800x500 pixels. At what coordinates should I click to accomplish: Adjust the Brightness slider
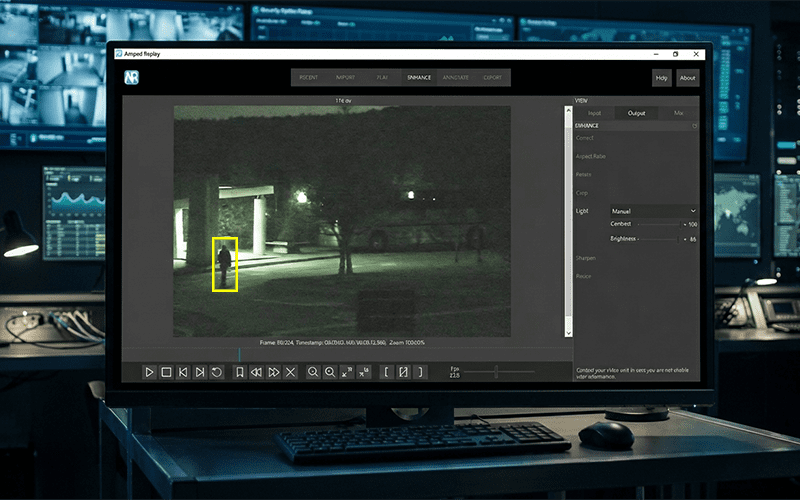pos(660,240)
